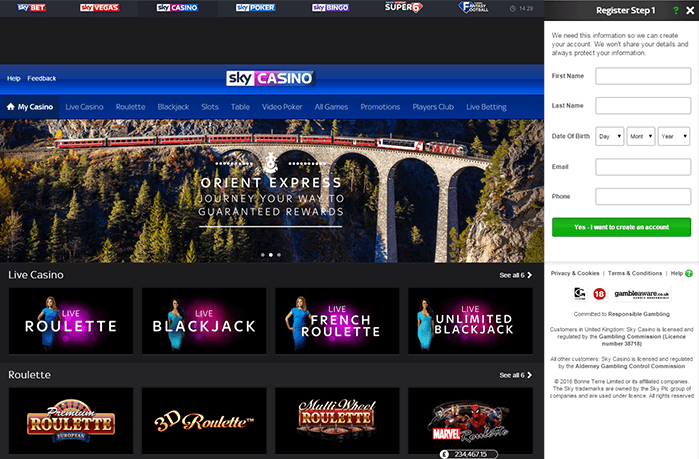Viewport: 699px width, 459px height.
Task: Open the 3D Roulette game tile
Action: tap(204, 421)
